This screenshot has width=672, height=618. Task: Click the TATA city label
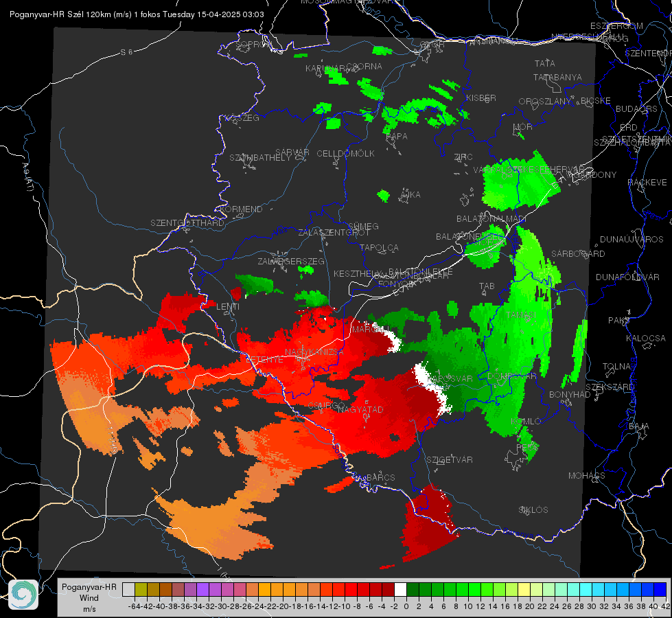tap(545, 63)
